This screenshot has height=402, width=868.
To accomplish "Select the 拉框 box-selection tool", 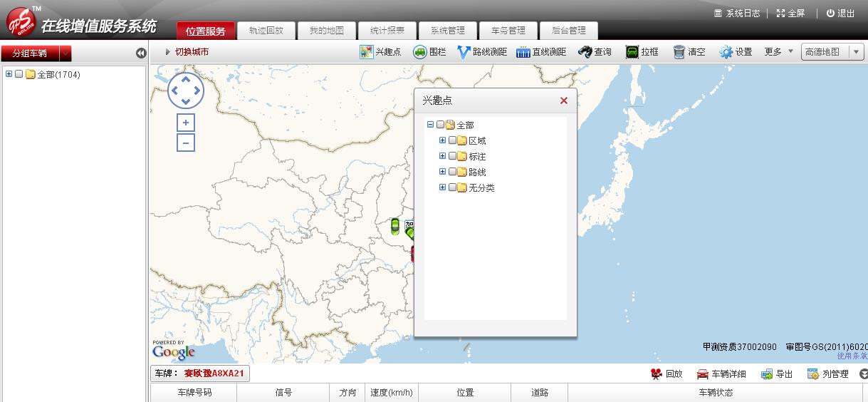I will (x=632, y=52).
